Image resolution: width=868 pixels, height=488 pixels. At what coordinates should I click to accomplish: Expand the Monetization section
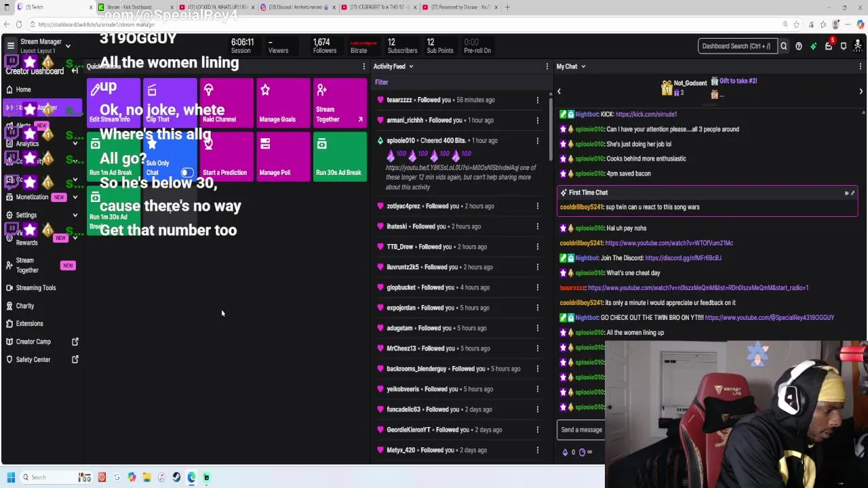point(75,197)
